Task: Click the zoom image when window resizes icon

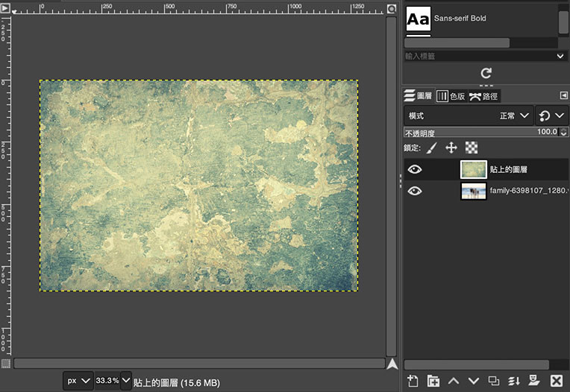Action: point(392,9)
